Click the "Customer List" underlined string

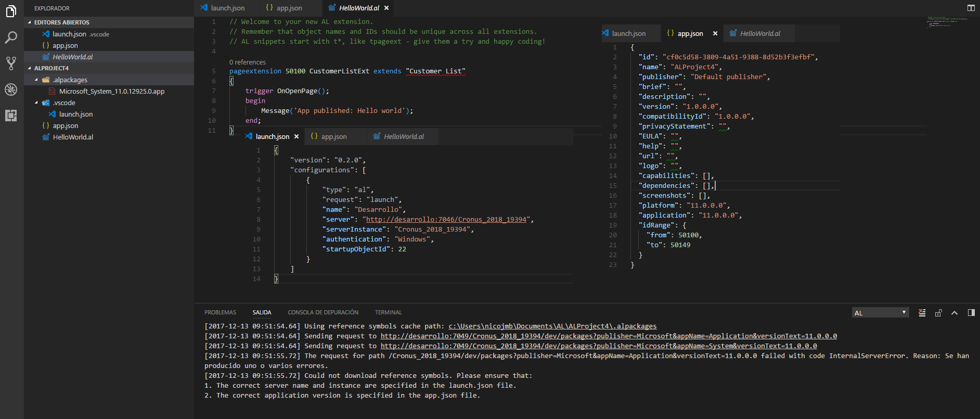pyautogui.click(x=435, y=71)
